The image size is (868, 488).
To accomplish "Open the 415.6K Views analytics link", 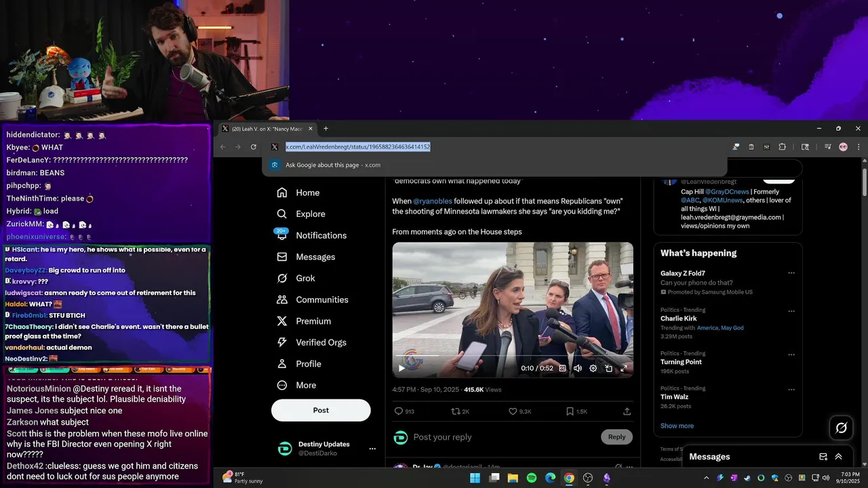I will click(483, 390).
